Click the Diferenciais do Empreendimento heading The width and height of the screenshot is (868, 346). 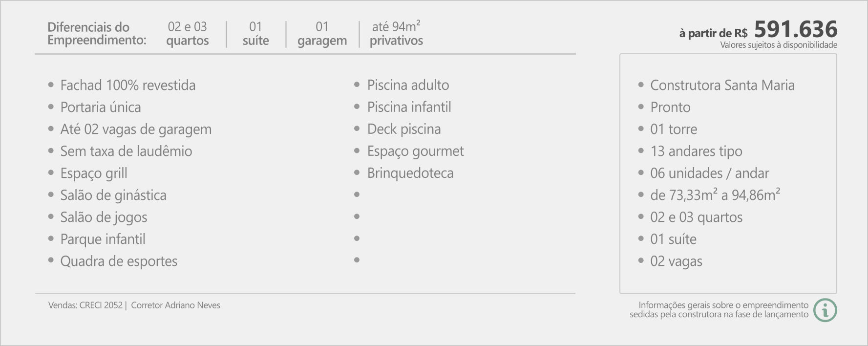click(97, 34)
